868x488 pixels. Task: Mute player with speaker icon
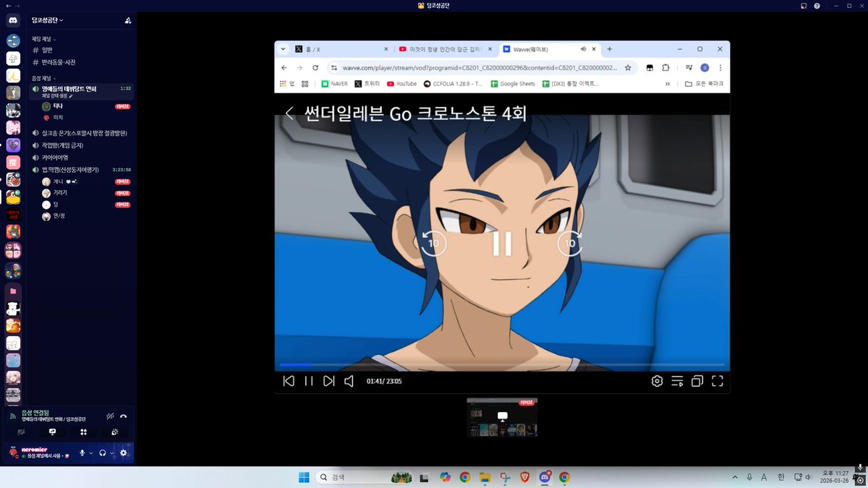click(x=349, y=381)
